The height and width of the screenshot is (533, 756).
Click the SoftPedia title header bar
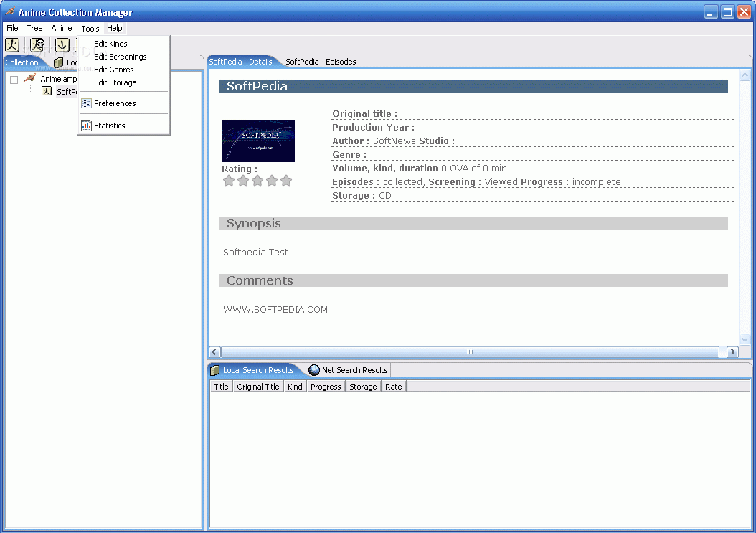click(473, 86)
